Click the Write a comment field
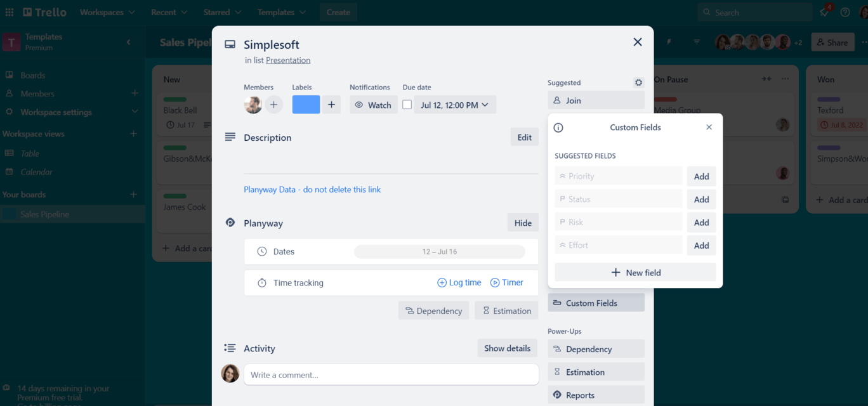The width and height of the screenshot is (868, 406). pyautogui.click(x=391, y=375)
